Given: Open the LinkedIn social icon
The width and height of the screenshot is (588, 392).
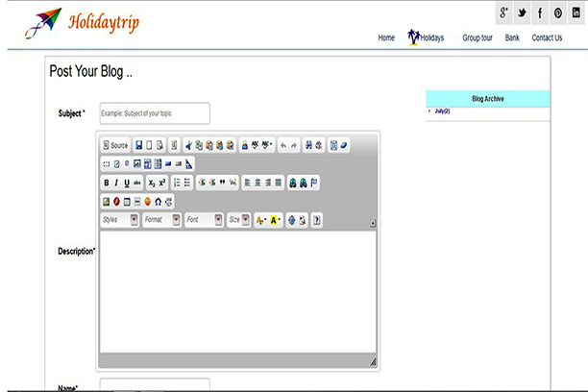Looking at the screenshot, I should pos(576,13).
